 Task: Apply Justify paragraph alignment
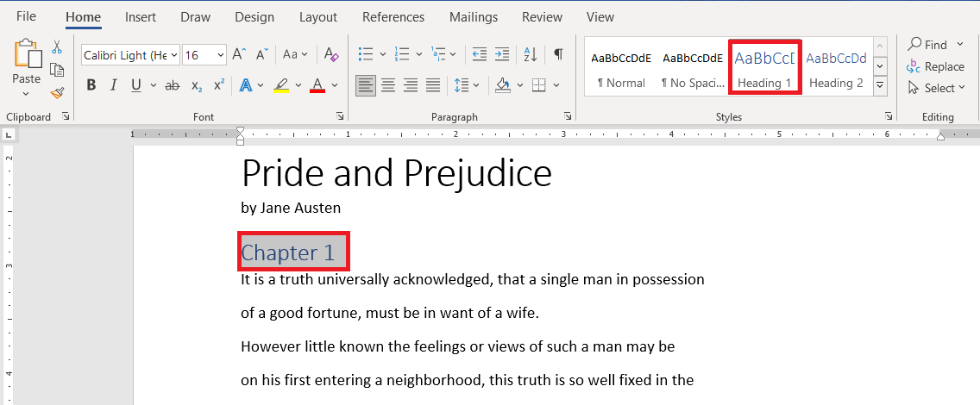pyautogui.click(x=433, y=84)
